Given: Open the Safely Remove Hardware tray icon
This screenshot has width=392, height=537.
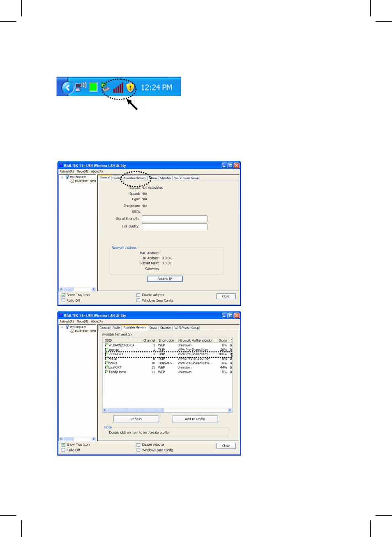Looking at the screenshot, I should (x=105, y=87).
